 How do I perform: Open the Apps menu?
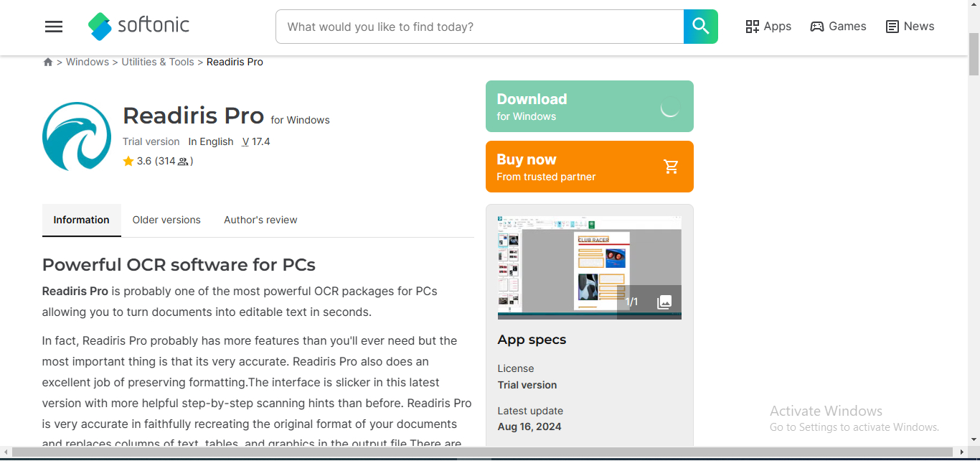(x=768, y=27)
